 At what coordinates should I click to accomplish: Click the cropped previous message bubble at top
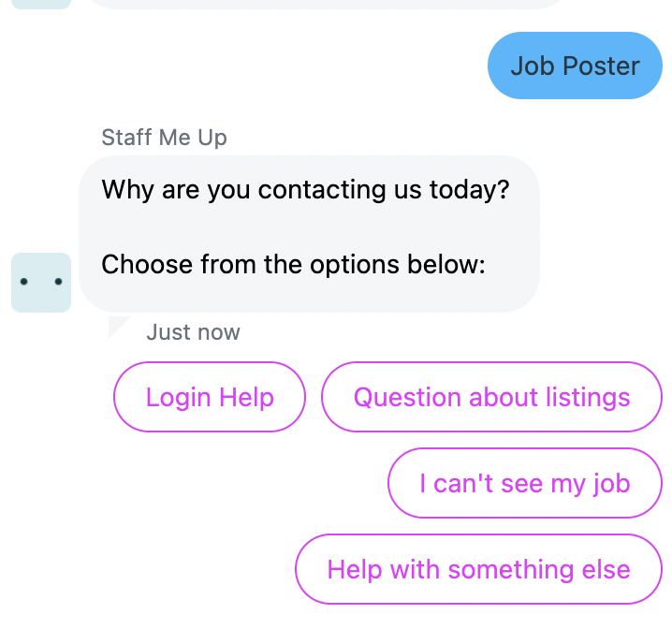(x=326, y=5)
